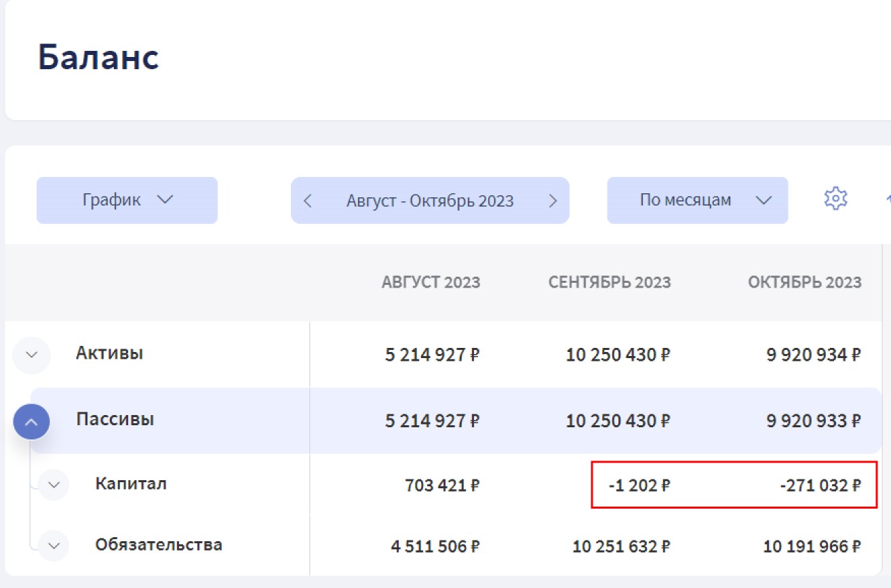Viewport: 891px width, 588px height.
Task: Expand the Обязательства sub-row chevron
Action: point(54,545)
